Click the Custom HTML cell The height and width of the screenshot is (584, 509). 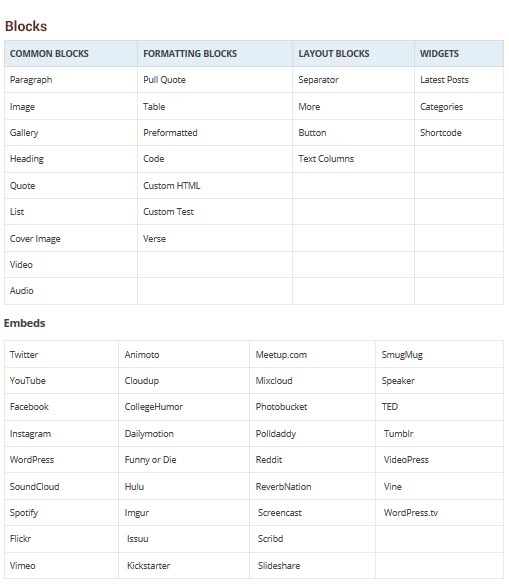[215, 185]
